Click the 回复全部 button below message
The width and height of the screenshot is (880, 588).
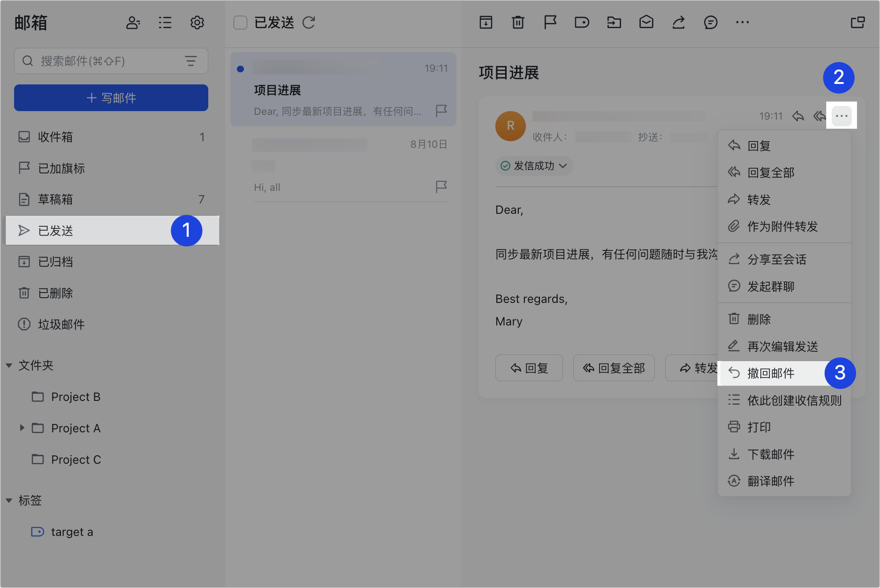click(614, 368)
